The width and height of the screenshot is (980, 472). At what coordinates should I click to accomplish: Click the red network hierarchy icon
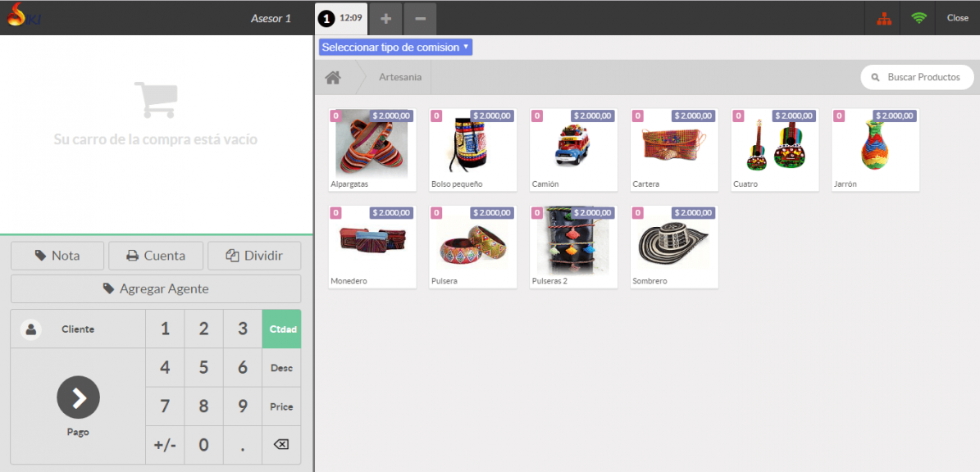pyautogui.click(x=883, y=18)
